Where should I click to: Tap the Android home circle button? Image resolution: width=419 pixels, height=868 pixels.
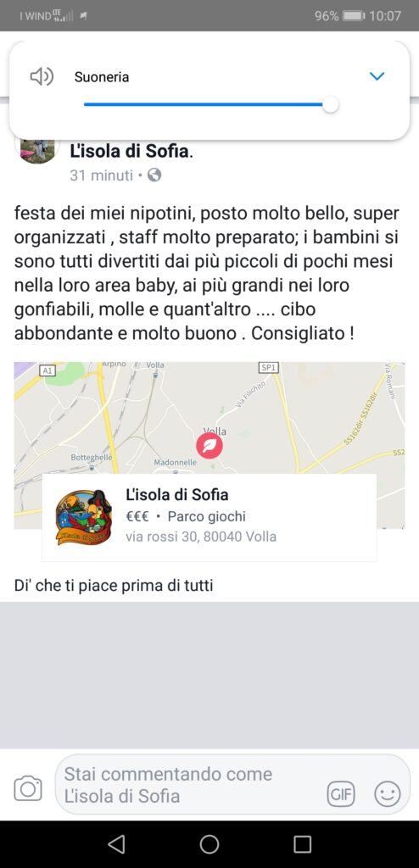209,844
